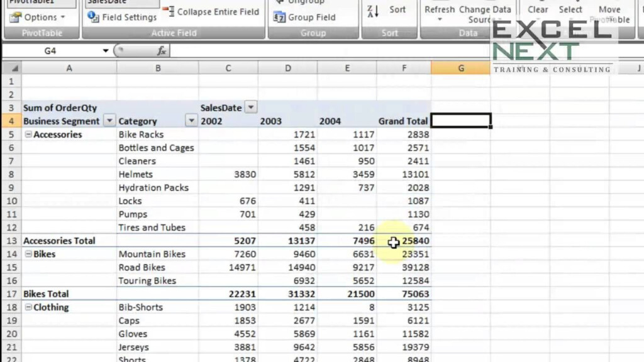The image size is (644, 362).
Task: Click Refresh in Data group
Action: pos(440,9)
